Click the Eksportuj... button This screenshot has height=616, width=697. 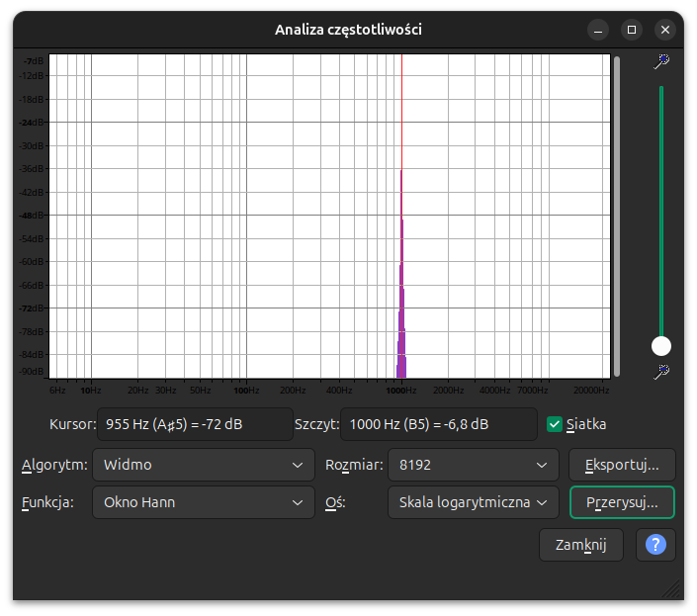pyautogui.click(x=622, y=465)
